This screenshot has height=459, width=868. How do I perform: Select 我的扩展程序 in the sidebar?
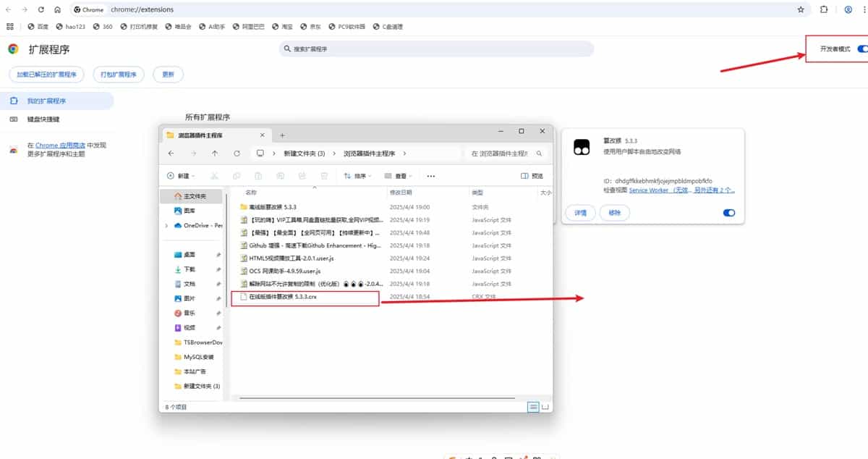pos(47,101)
